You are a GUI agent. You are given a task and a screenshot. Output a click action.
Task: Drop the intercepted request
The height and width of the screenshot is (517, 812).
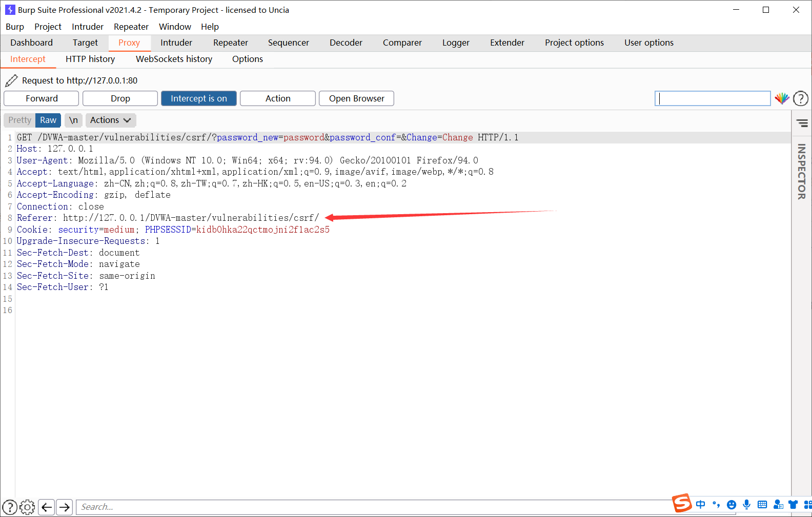(120, 98)
